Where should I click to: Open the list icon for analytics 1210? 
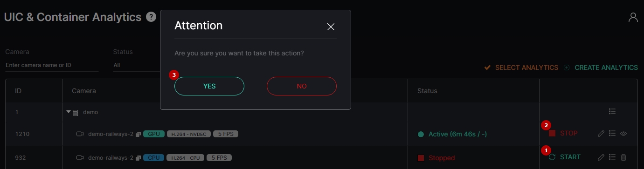[612, 134]
